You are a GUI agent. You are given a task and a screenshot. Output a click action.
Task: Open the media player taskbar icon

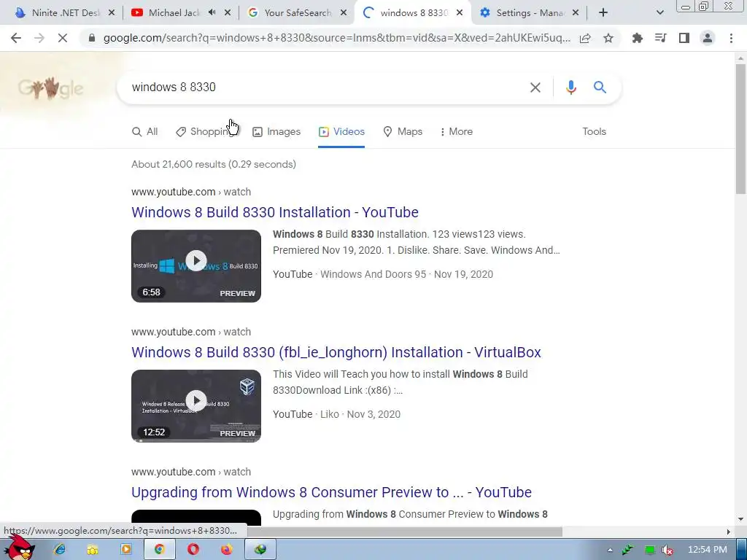125,550
